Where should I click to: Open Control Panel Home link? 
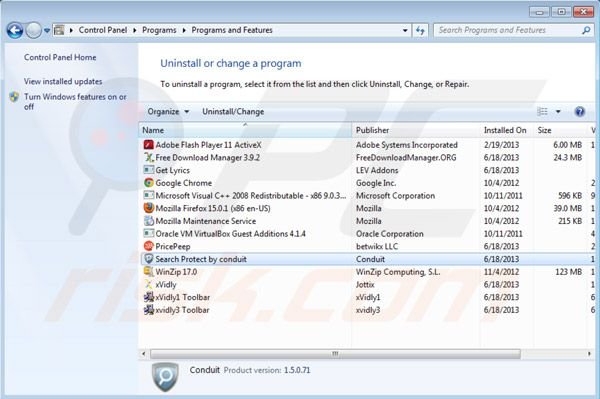tap(60, 57)
